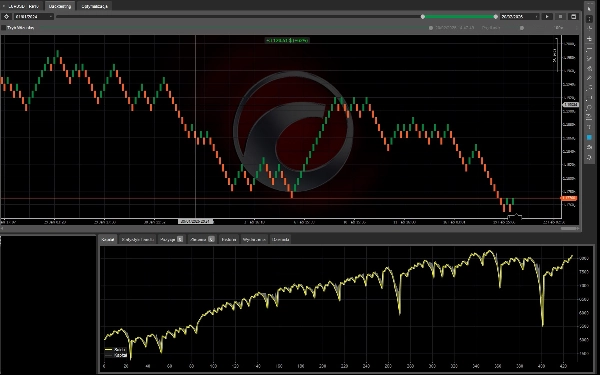
Task: Click the red current price label on price axis
Action: pyautogui.click(x=569, y=198)
